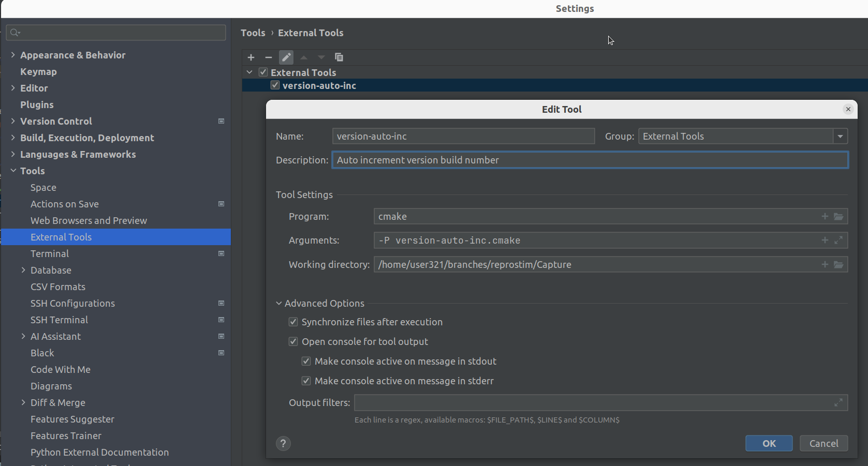
Task: Click the Name input field
Action: click(463, 136)
